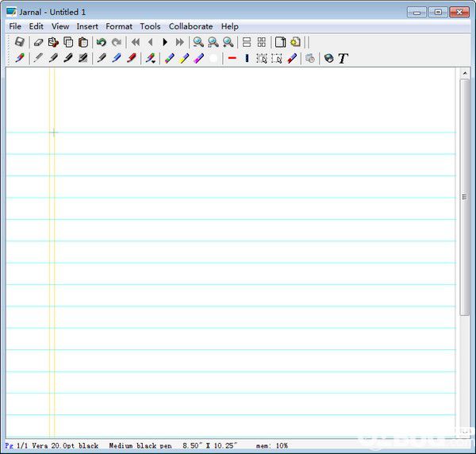
Task: Click the Jarnal application icon in title bar
Action: [x=12, y=12]
